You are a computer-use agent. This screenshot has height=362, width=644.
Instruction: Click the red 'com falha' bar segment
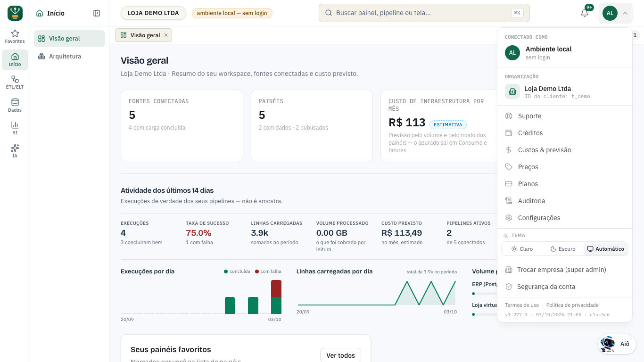276,288
